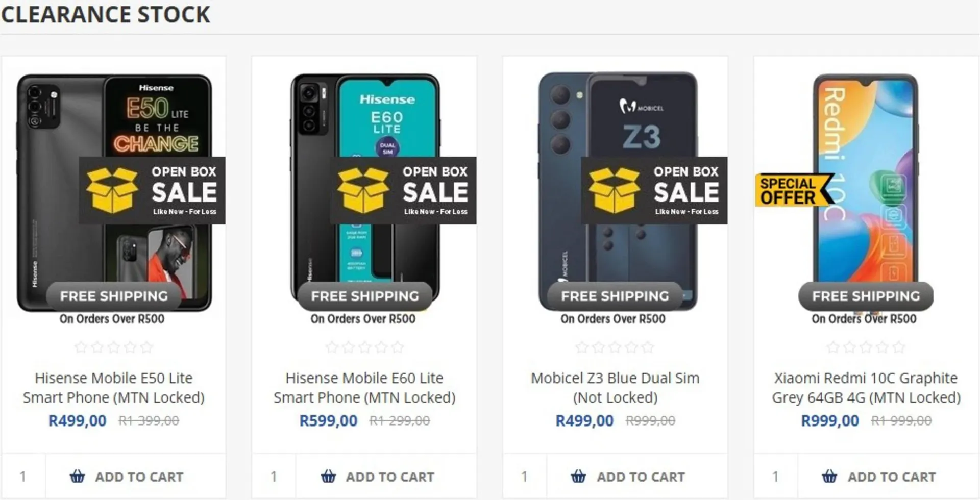980x500 pixels.
Task: Click Open Box Sale badge on Mobicel Z3
Action: 654,190
